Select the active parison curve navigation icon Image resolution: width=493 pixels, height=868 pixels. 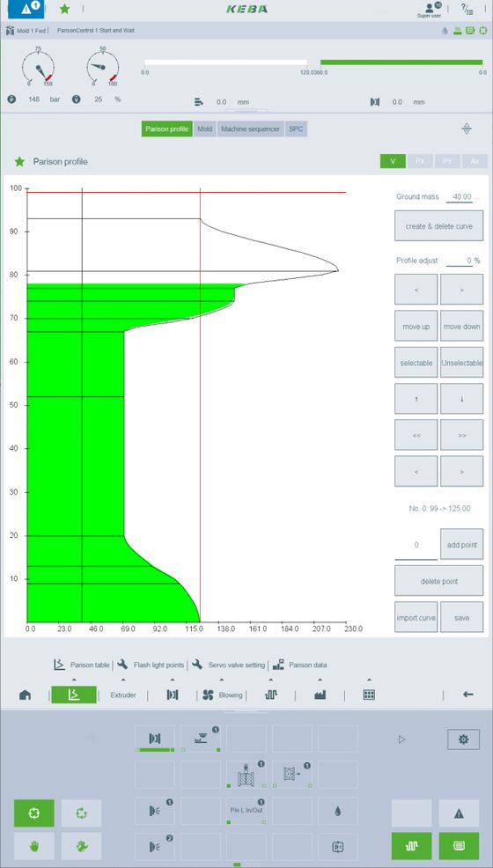(74, 695)
